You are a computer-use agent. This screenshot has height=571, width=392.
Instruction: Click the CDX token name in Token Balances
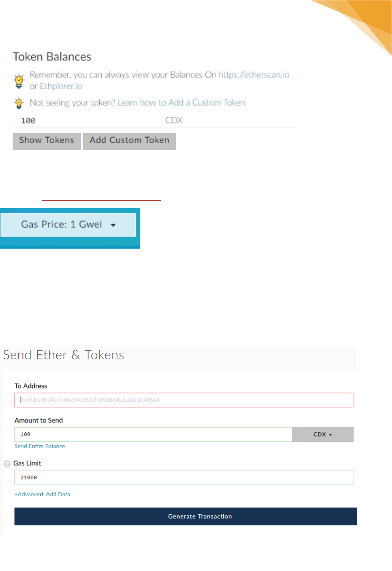(x=174, y=120)
